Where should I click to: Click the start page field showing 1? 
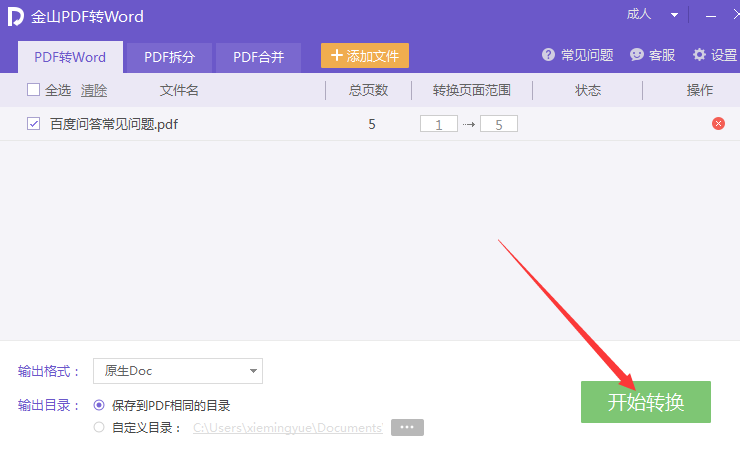438,124
